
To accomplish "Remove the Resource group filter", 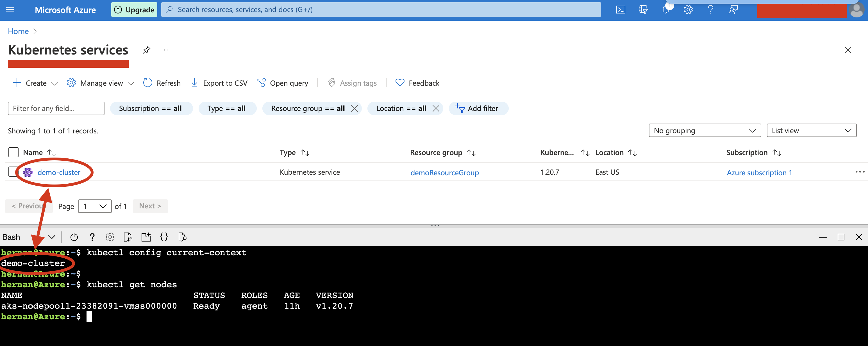I will tap(355, 108).
